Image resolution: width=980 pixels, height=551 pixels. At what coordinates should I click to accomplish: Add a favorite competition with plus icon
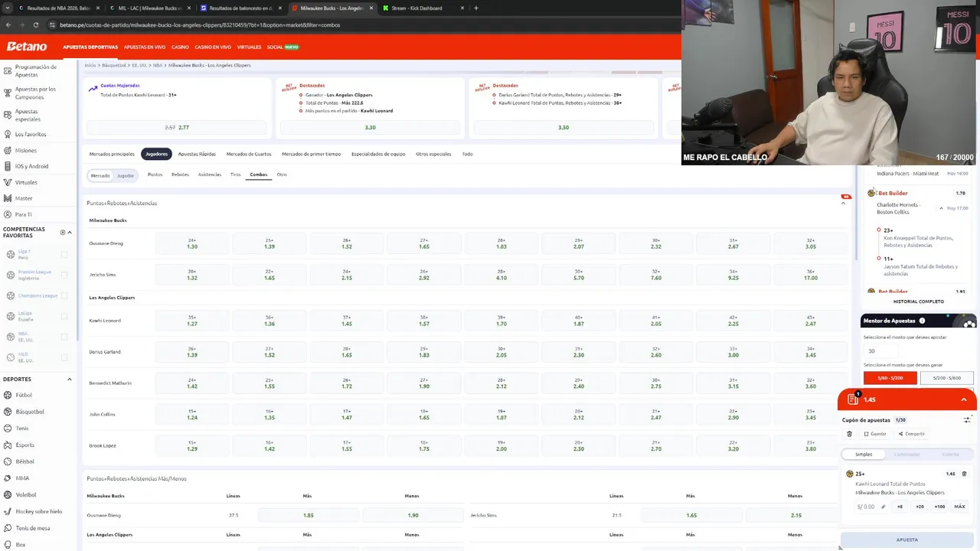coord(63,232)
